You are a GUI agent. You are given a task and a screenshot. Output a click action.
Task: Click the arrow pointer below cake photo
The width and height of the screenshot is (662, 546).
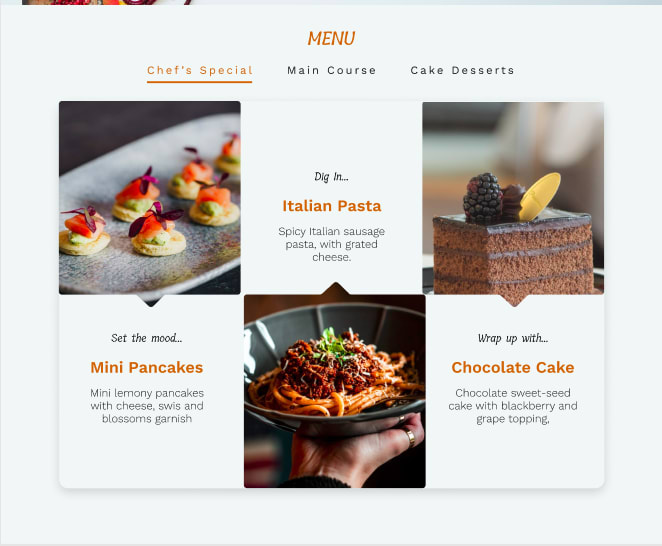point(513,300)
